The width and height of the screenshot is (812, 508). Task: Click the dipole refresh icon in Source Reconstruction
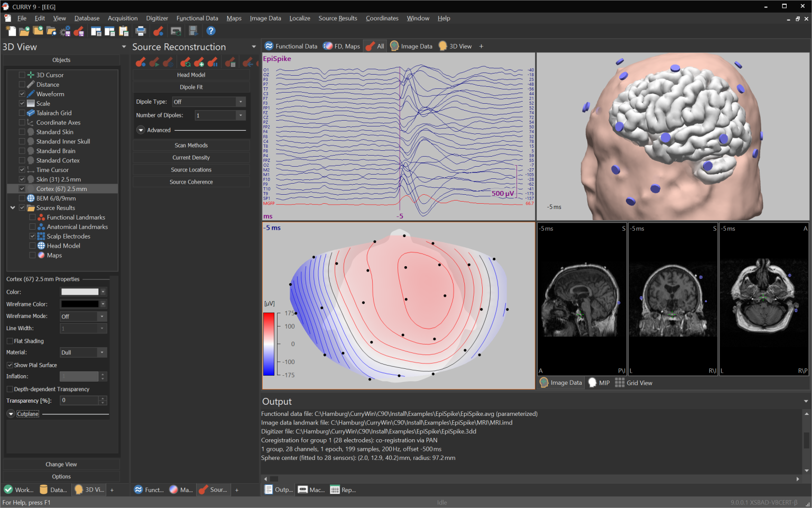186,62
